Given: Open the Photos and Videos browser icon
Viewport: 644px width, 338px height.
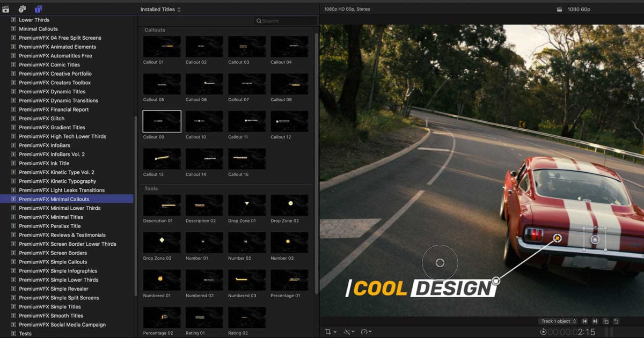Looking at the screenshot, I should [5, 9].
